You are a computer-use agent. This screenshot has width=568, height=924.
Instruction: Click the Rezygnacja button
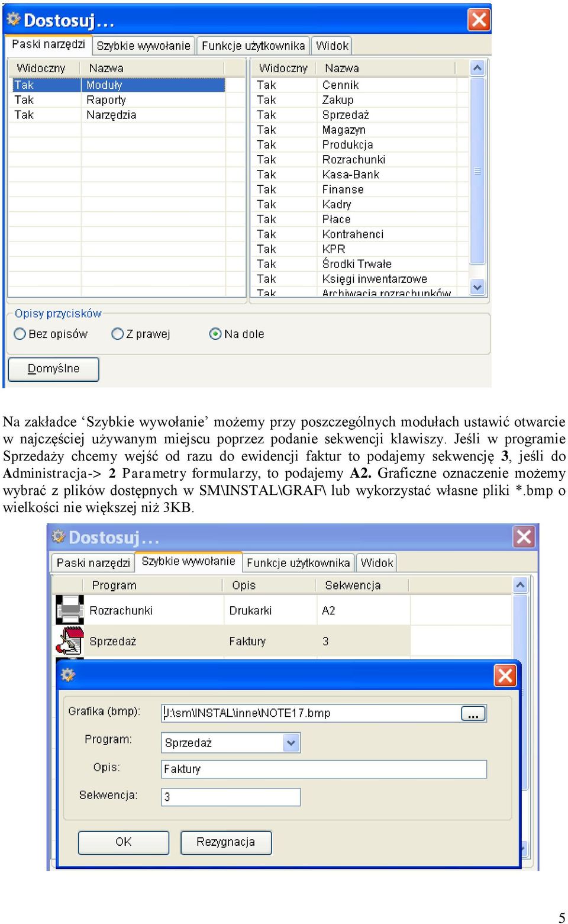225,842
